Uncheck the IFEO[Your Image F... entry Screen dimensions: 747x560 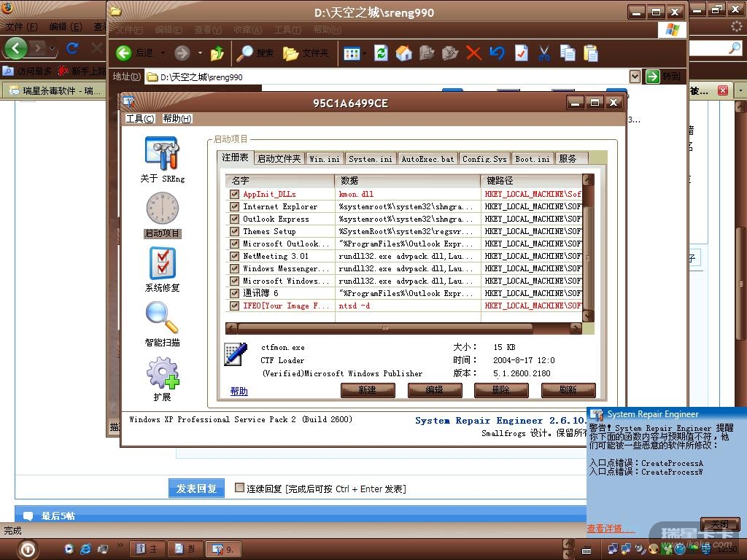(x=234, y=306)
